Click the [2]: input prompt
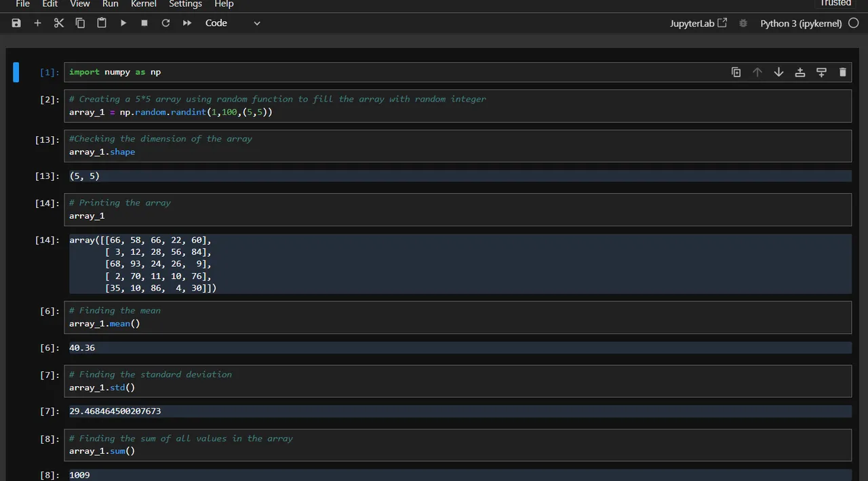The width and height of the screenshot is (868, 481). coord(50,100)
